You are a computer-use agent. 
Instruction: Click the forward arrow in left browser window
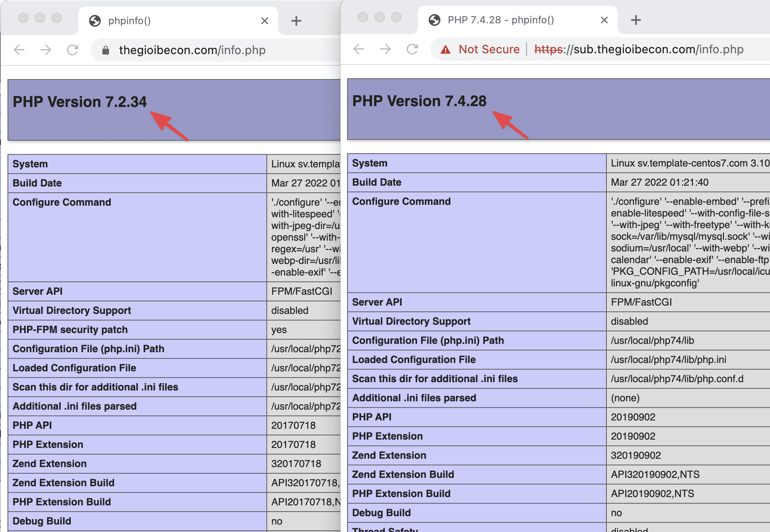click(x=46, y=50)
